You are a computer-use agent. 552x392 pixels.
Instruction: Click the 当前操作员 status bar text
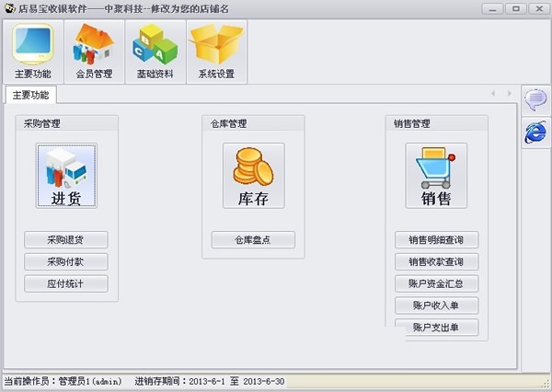coord(63,381)
